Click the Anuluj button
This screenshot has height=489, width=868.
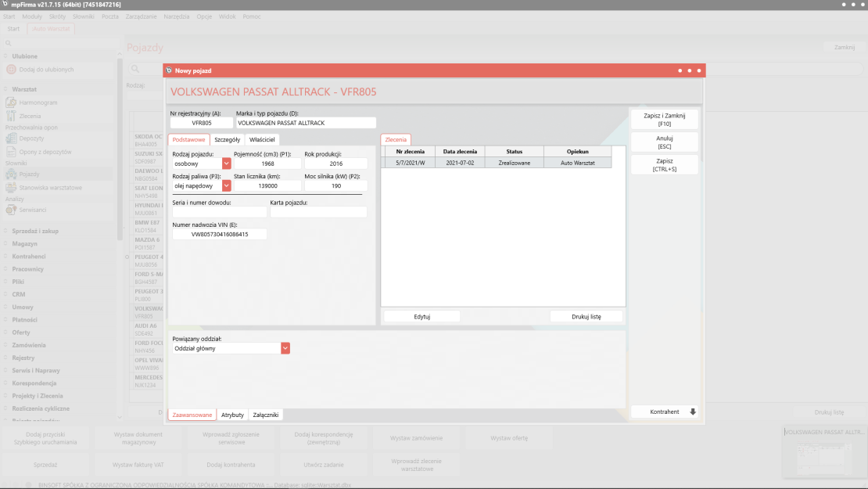pos(664,142)
